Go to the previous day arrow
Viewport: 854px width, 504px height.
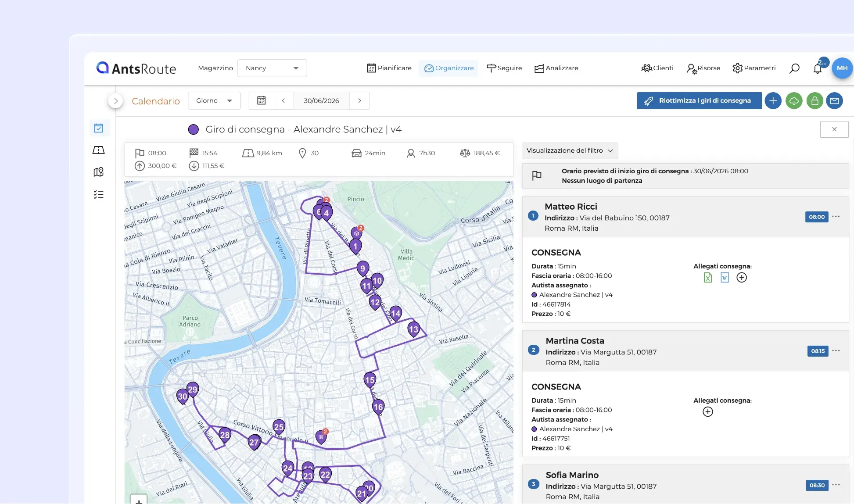pos(283,100)
